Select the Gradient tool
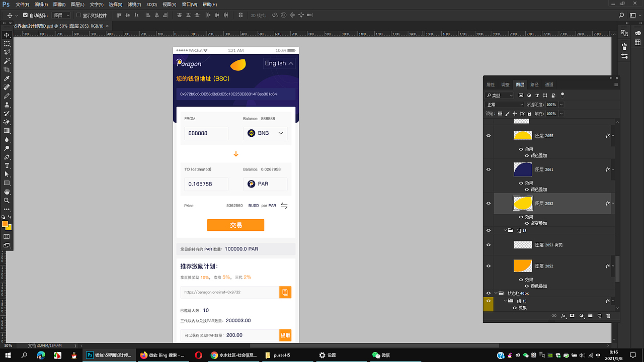The height and width of the screenshot is (362, 644). tap(7, 131)
